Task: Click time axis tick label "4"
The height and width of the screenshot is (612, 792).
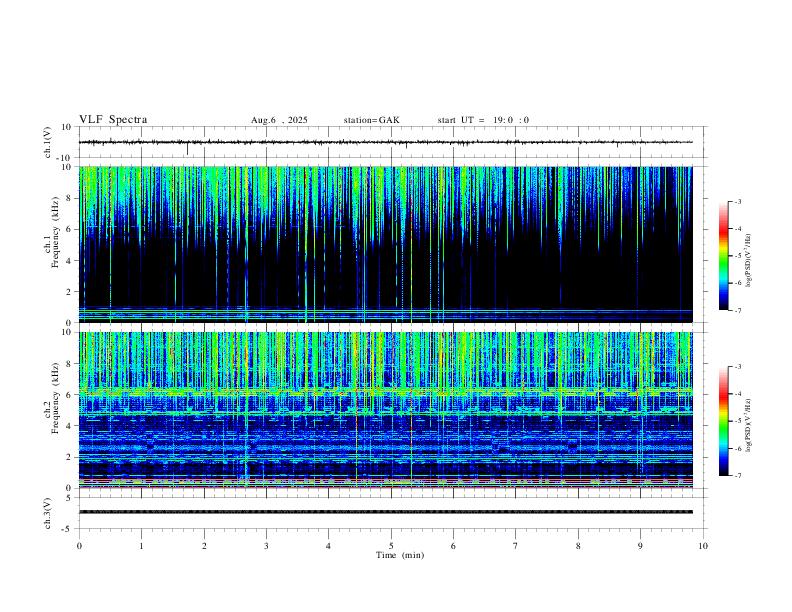Action: pos(328,546)
